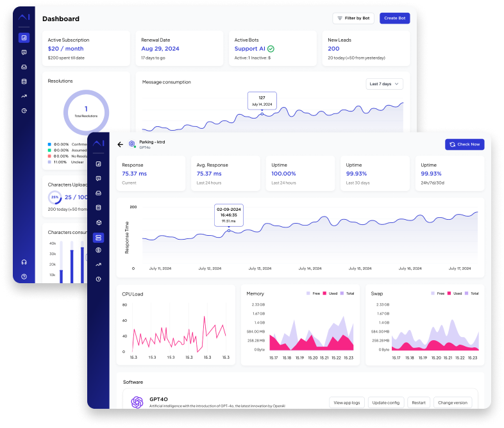Open trend arrow icon in Parking window sidebar
The image size is (504, 428).
[x=99, y=265]
